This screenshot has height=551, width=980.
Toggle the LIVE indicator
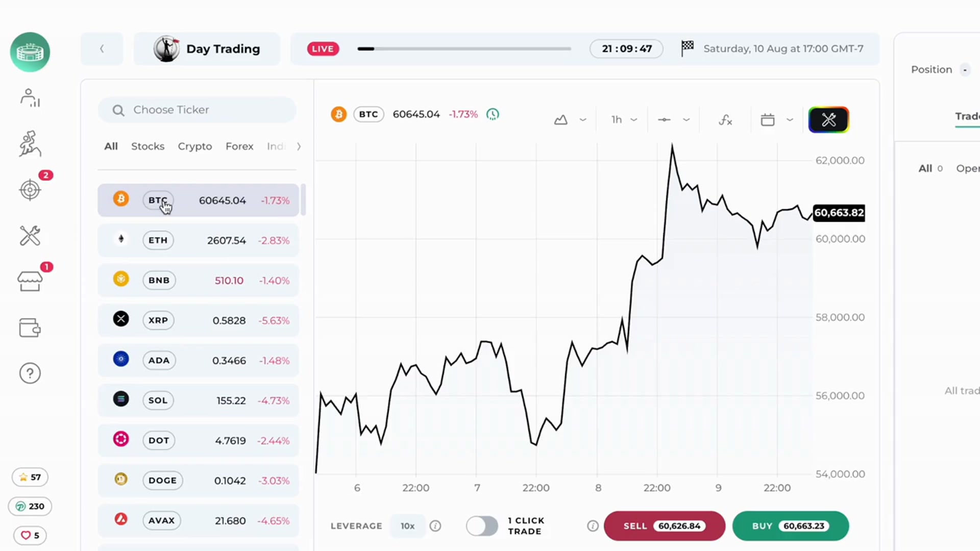click(323, 48)
